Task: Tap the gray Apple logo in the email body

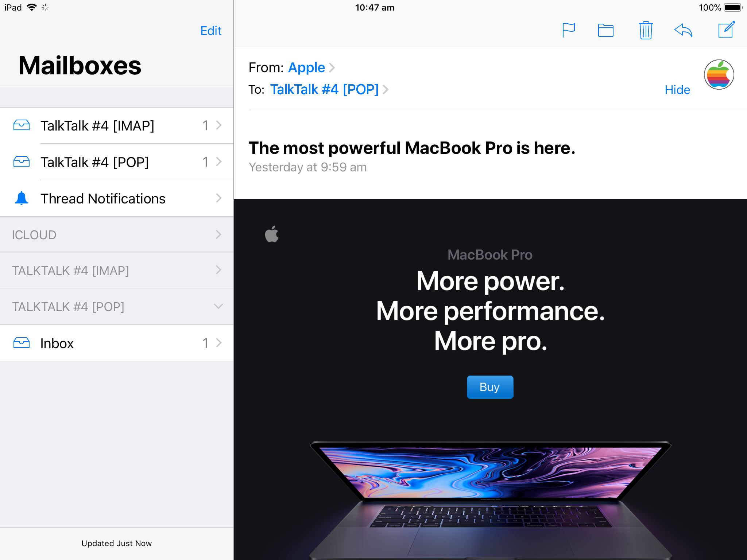Action: point(272,234)
